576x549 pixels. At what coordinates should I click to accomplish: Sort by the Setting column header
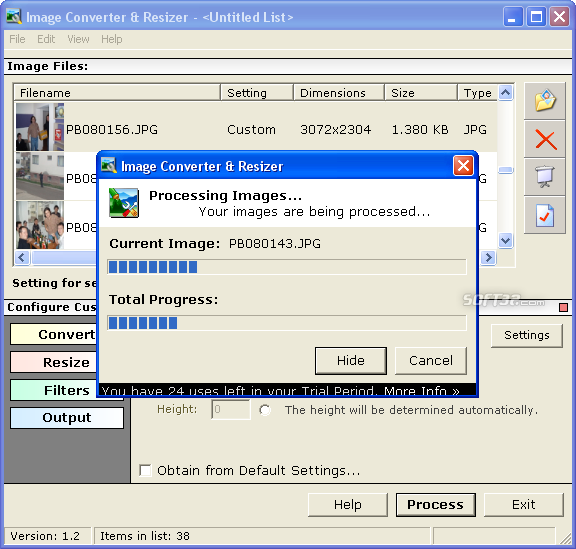pos(257,93)
